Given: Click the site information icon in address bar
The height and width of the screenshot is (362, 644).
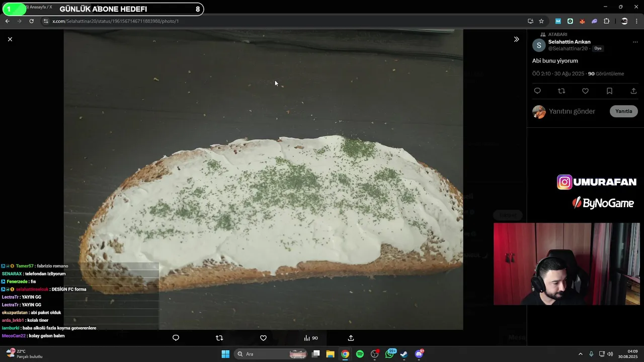Looking at the screenshot, I should (x=46, y=21).
